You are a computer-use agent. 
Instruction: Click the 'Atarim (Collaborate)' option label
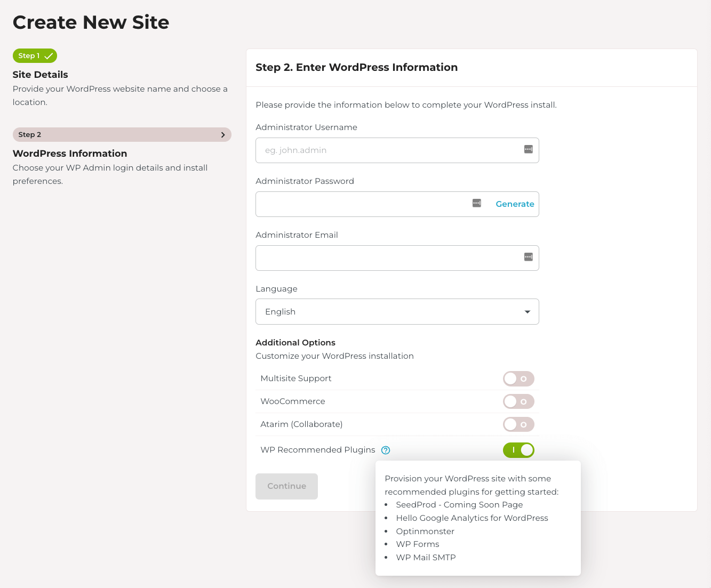[x=301, y=424]
